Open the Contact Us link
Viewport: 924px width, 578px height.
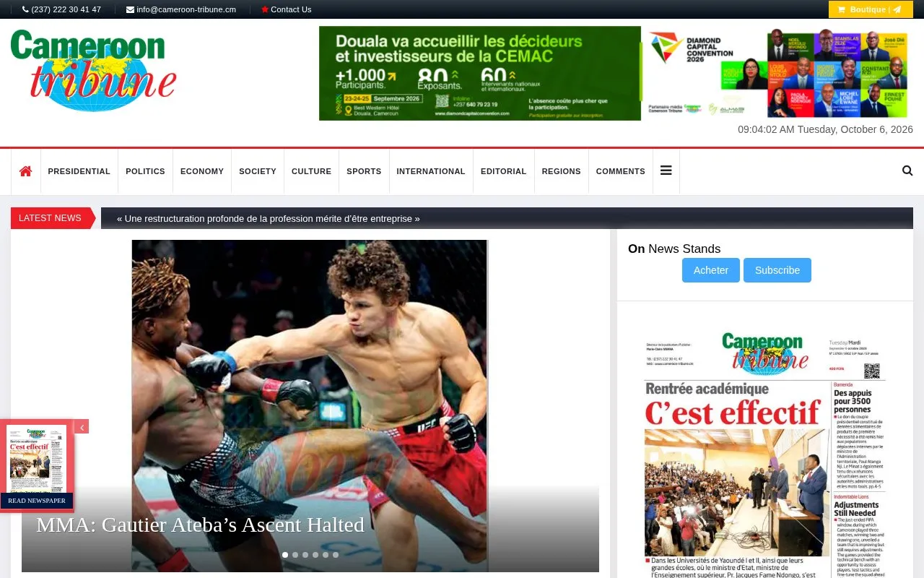pyautogui.click(x=287, y=9)
